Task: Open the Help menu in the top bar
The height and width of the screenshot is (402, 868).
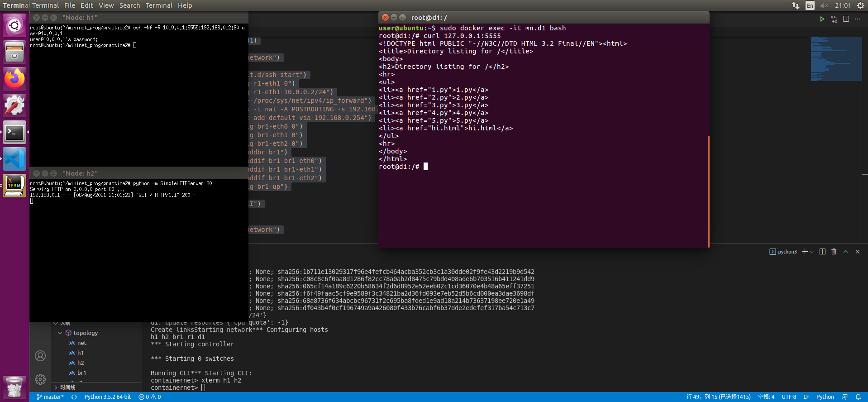Action: (185, 5)
